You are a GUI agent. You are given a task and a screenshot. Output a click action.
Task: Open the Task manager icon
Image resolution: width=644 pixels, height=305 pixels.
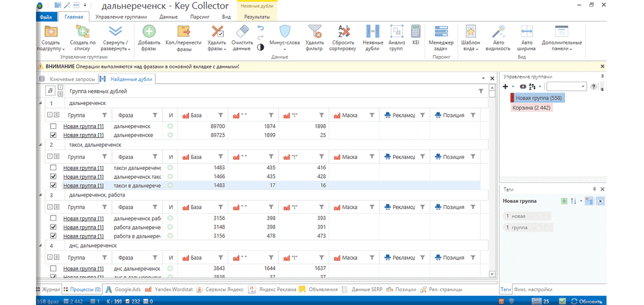pos(441,31)
